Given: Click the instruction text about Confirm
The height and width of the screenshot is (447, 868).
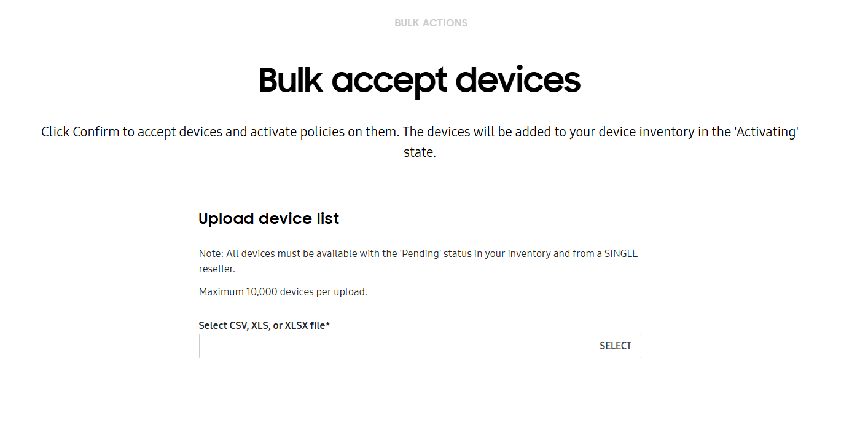Looking at the screenshot, I should [420, 132].
